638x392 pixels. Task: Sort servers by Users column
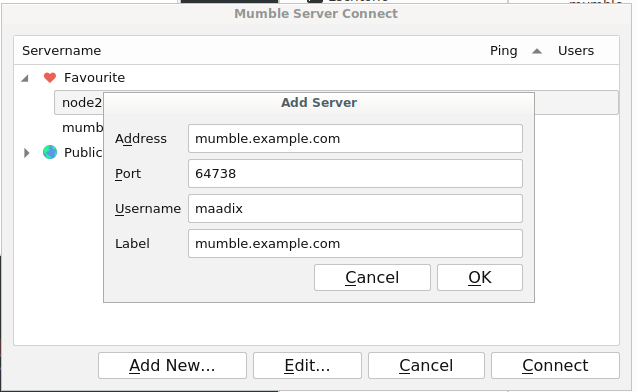pos(576,50)
